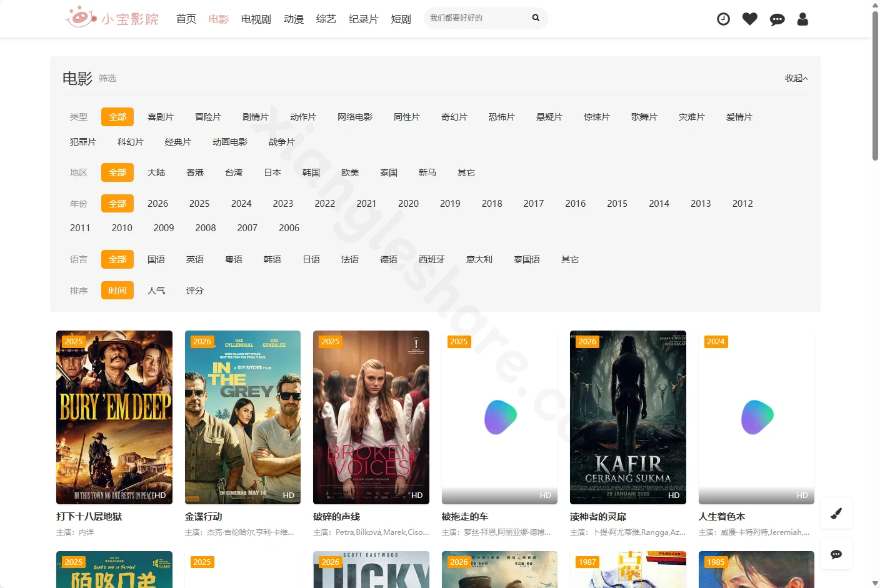Filter by 动画电影 genre

(x=230, y=142)
